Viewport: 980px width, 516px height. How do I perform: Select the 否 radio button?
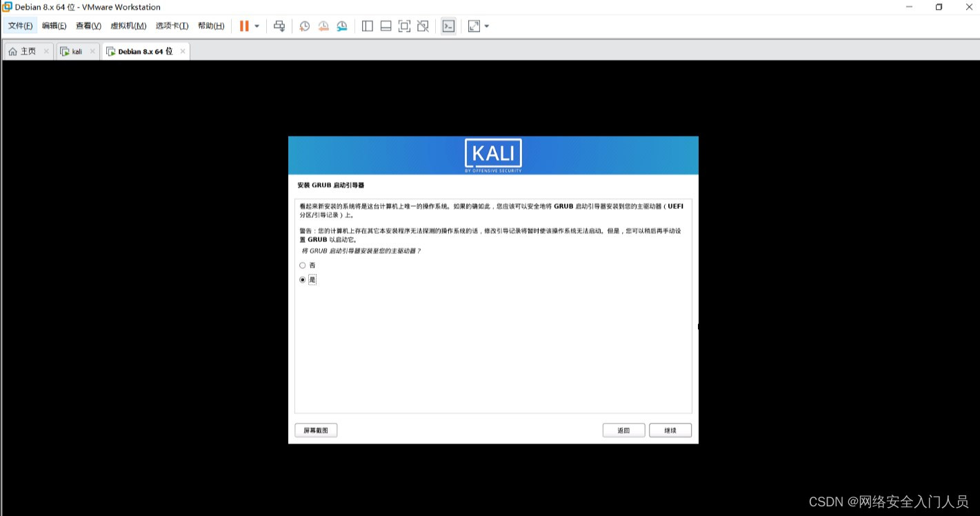(x=302, y=265)
